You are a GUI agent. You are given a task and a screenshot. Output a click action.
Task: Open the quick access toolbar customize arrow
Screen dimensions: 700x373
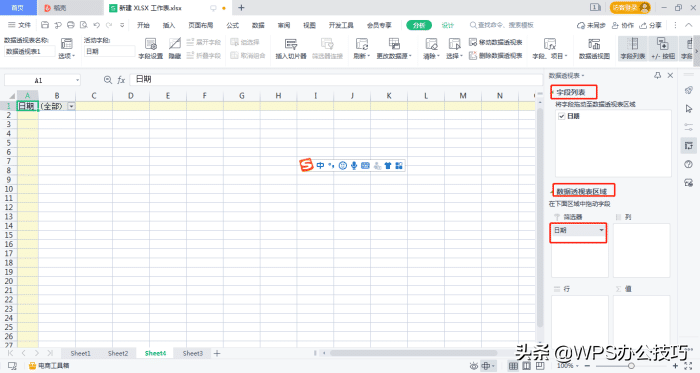122,25
